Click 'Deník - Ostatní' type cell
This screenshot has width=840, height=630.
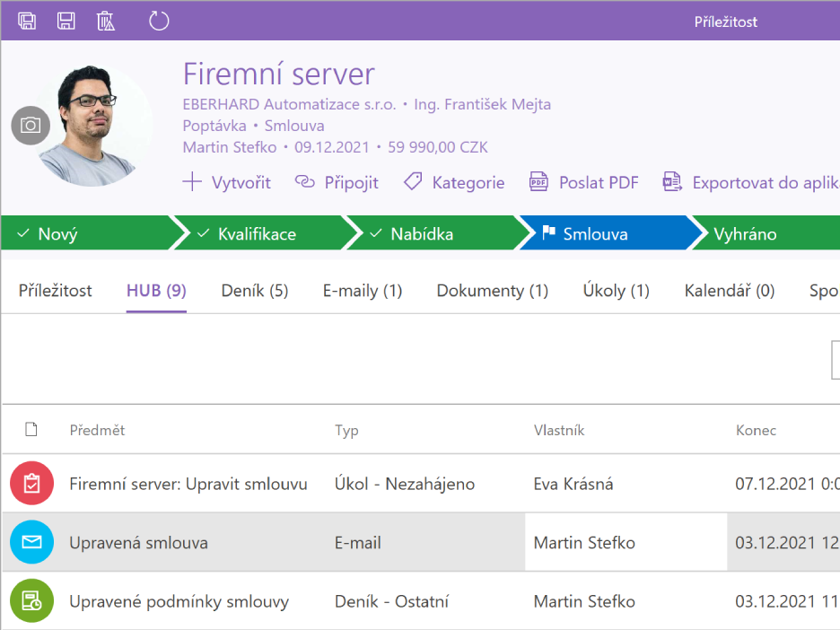[391, 601]
